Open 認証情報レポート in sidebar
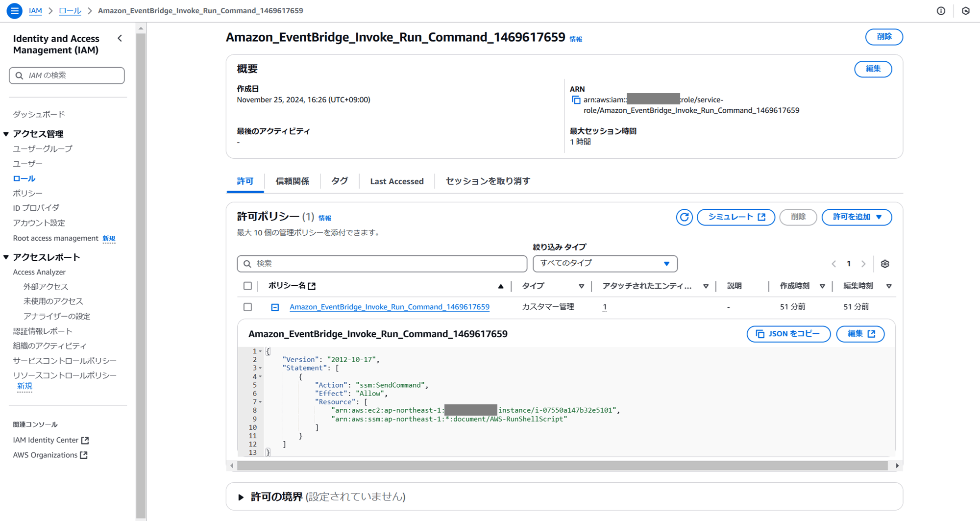 pyautogui.click(x=43, y=331)
